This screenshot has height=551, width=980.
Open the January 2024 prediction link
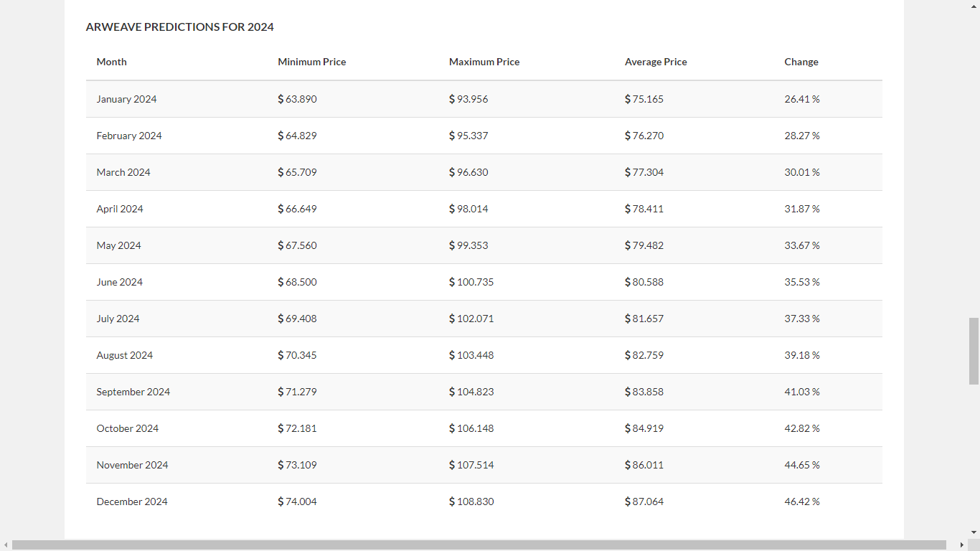pos(126,99)
